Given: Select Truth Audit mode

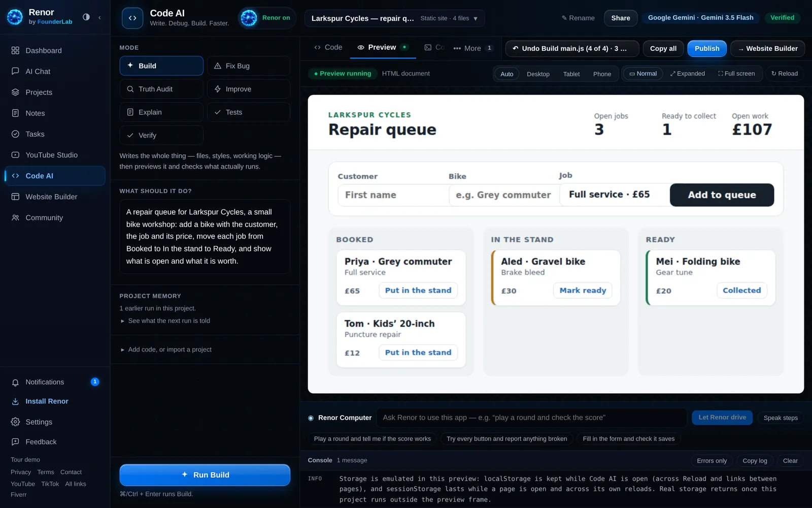Looking at the screenshot, I should tap(161, 89).
